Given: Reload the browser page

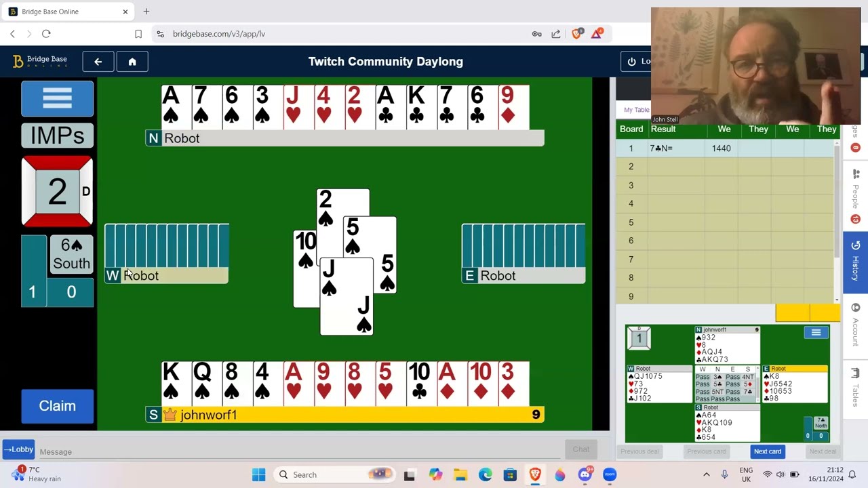Looking at the screenshot, I should point(46,34).
